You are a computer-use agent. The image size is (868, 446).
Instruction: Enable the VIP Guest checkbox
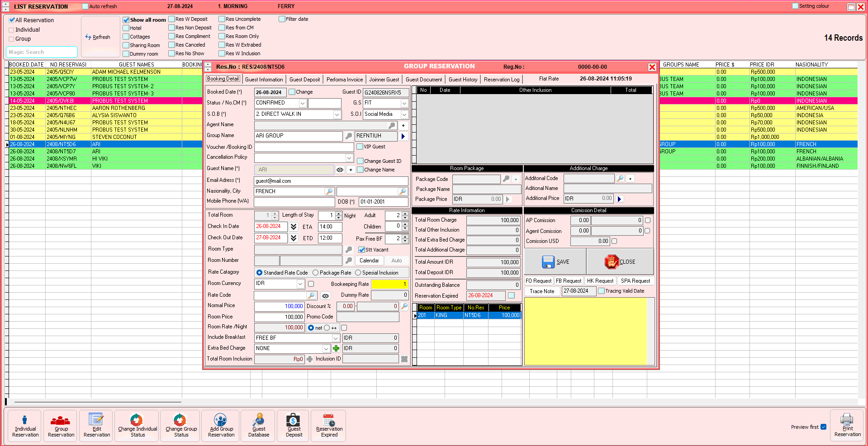[360, 147]
